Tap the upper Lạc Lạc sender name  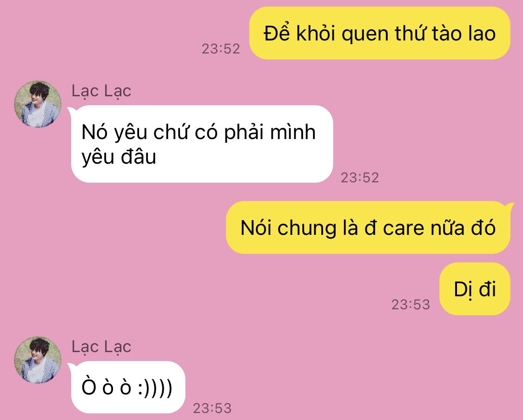pos(101,91)
